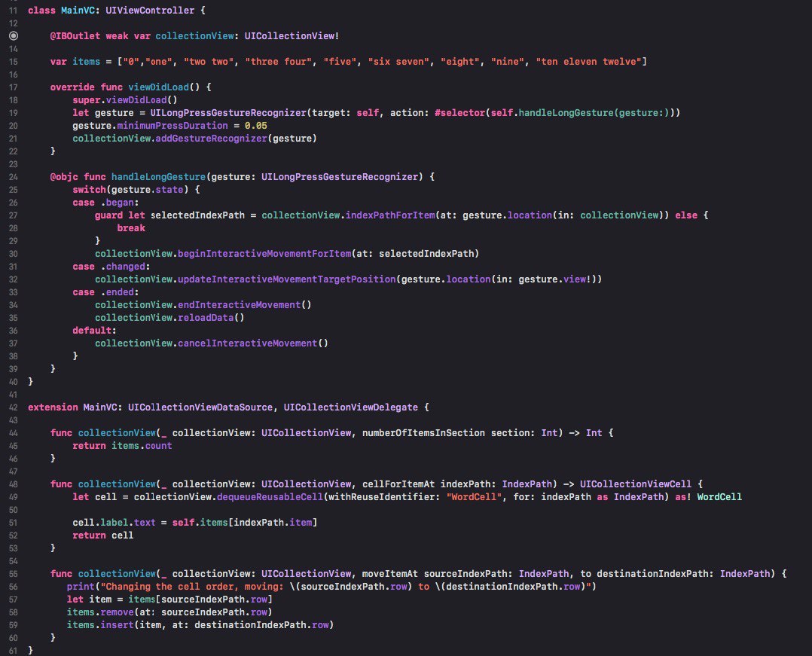Click "handleLongGesture" in the func declaration line 24
Screen dimensions: 812x656
[158, 177]
